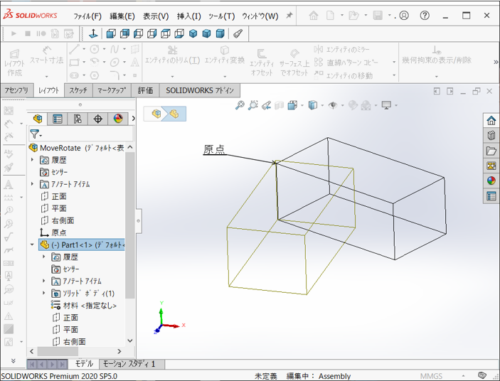Open the filter dropdown in feature tree
Screen dimensions: 500x381
pyautogui.click(x=36, y=134)
